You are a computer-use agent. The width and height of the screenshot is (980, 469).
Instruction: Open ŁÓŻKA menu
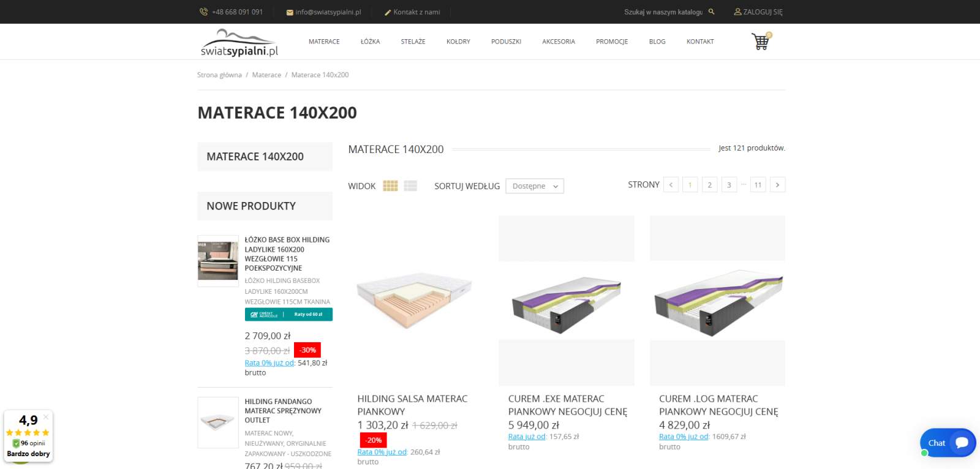pyautogui.click(x=370, y=42)
